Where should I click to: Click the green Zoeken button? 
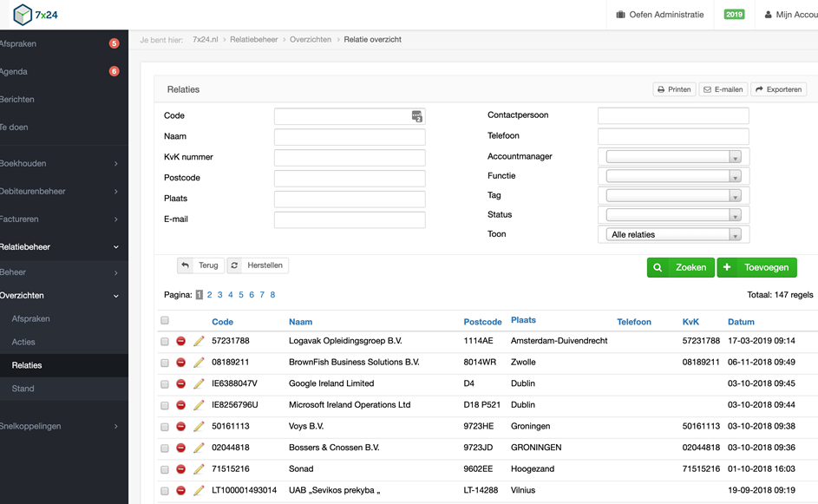pos(681,268)
